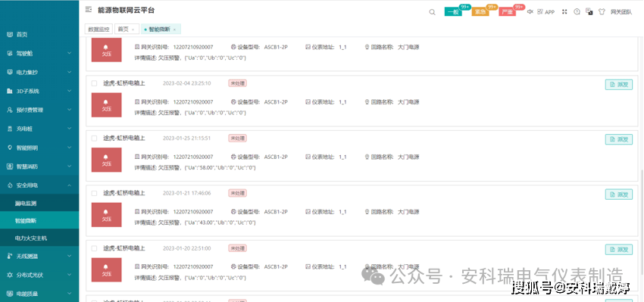Open the search magnifier icon
The width and height of the screenshot is (644, 302).
432,12
